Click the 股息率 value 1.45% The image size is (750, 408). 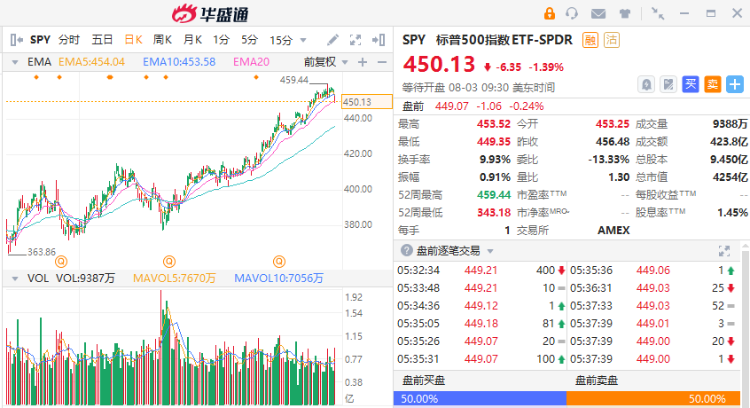click(732, 213)
